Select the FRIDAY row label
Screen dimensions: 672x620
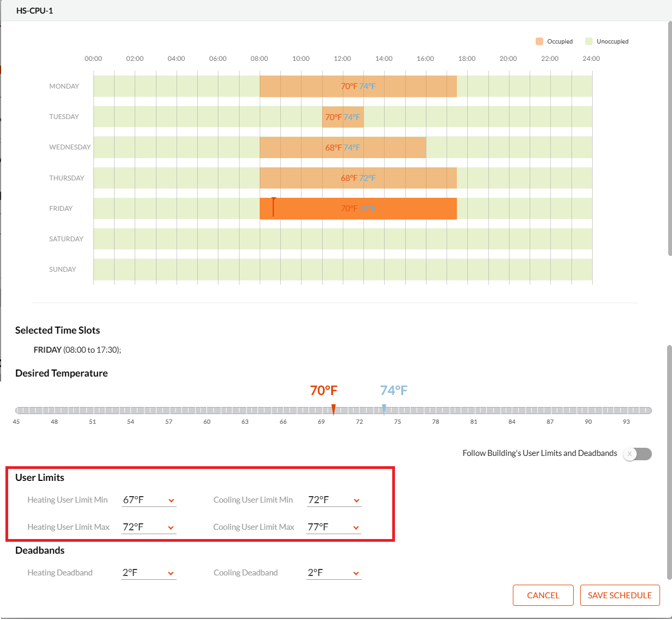click(61, 208)
